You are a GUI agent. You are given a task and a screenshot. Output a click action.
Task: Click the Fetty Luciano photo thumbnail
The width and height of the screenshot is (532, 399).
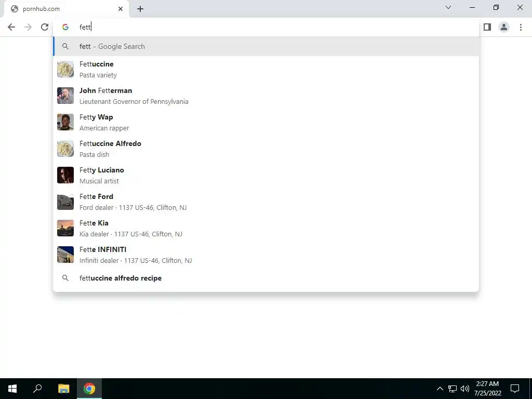(x=65, y=175)
